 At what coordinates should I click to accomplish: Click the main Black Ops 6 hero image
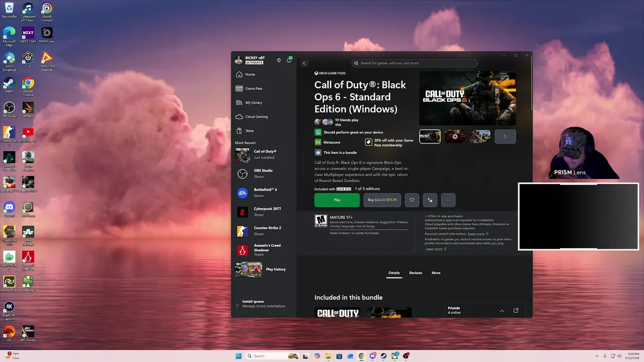coord(467,98)
